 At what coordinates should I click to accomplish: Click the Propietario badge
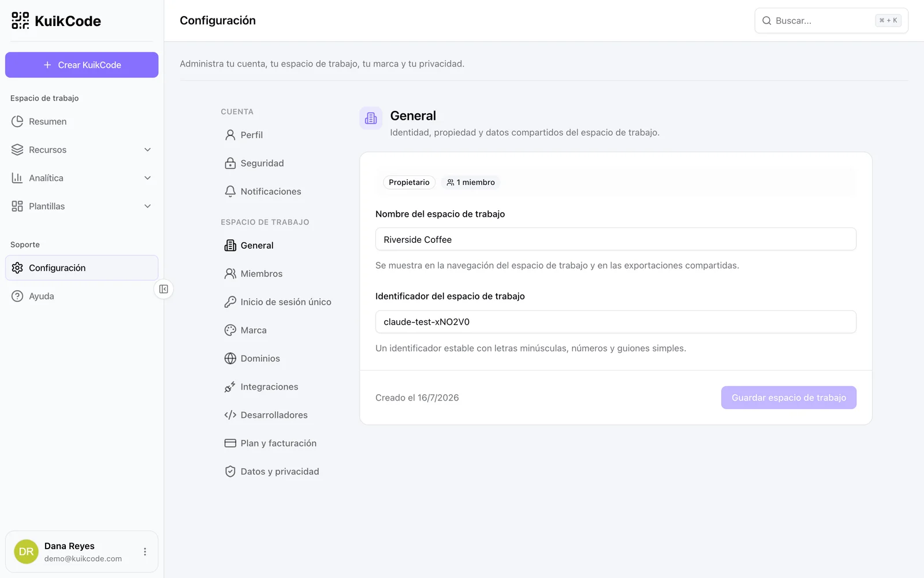409,182
